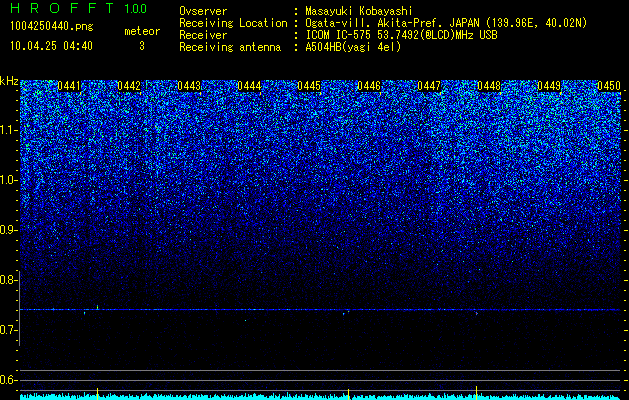This screenshot has height=400, width=629.
Task: Click the 'meteor' count label
Action: click(x=142, y=31)
